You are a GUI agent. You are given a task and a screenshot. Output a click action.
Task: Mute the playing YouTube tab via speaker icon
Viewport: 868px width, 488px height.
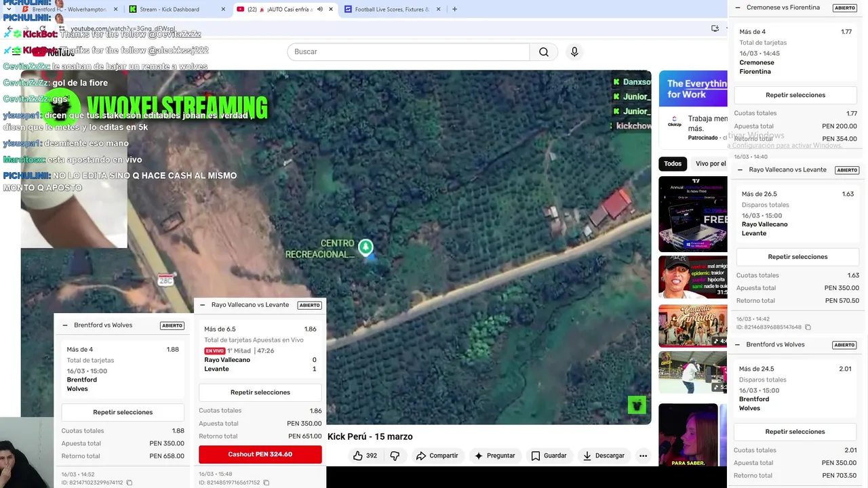click(x=320, y=9)
